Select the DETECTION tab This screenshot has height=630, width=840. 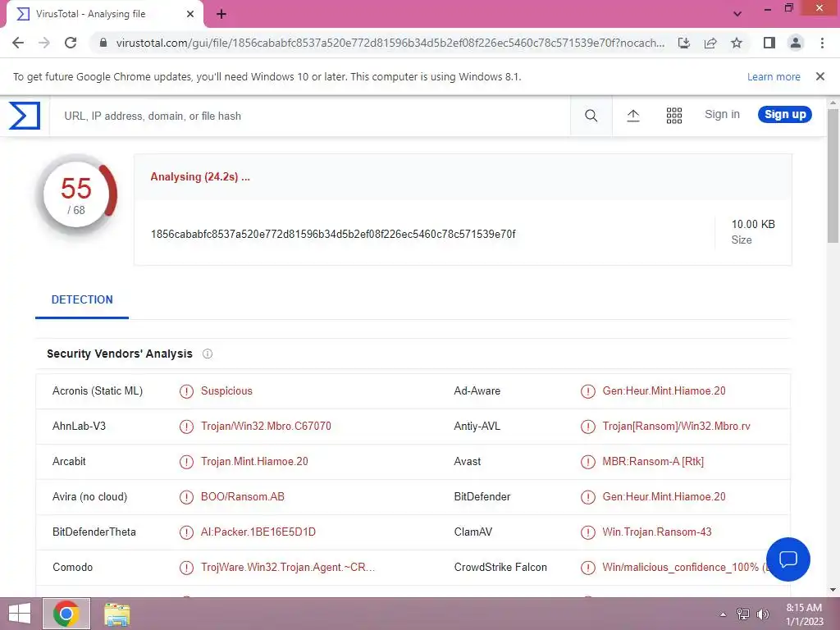point(82,300)
